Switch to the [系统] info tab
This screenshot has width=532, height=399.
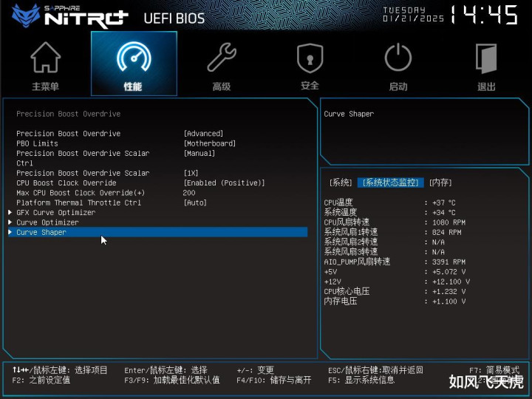(341, 183)
